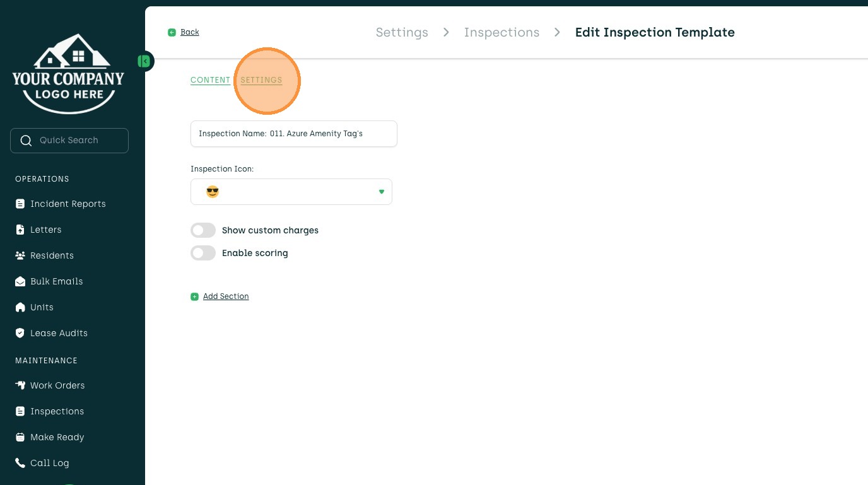868x485 pixels.
Task: Click the Work Orders tool icon
Action: 20,385
